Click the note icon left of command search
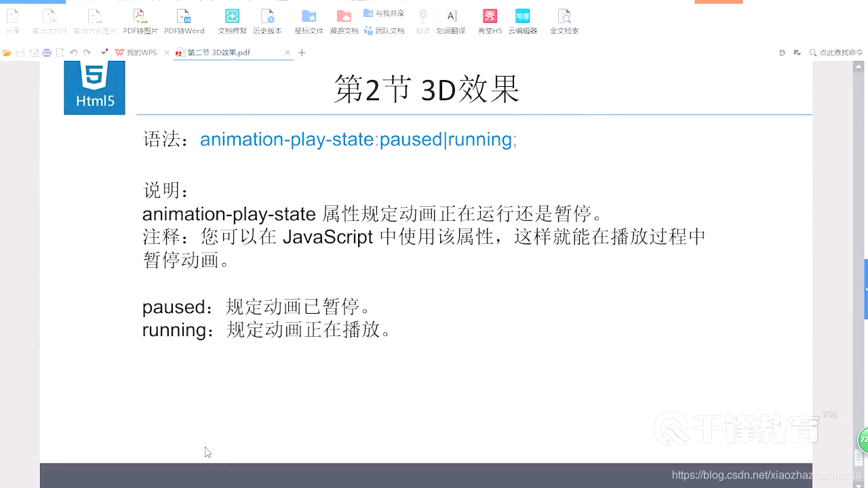The height and width of the screenshot is (488, 868). click(x=783, y=53)
